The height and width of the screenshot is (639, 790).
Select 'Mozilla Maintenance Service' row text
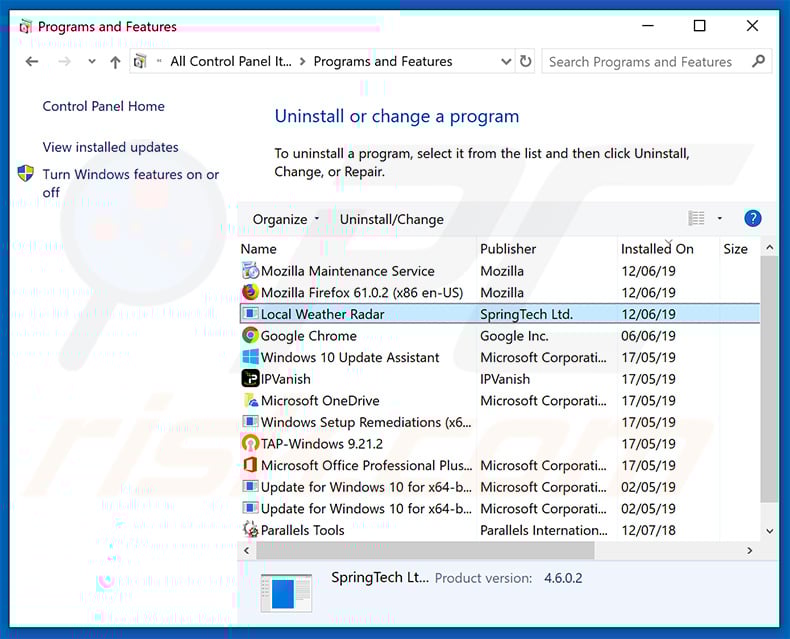tap(348, 271)
